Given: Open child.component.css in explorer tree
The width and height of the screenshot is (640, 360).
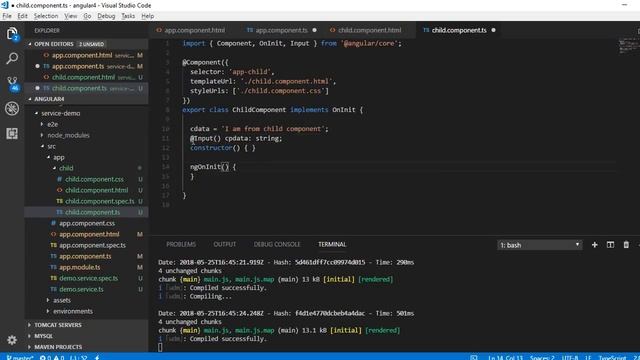Looking at the screenshot, I should (x=94, y=179).
